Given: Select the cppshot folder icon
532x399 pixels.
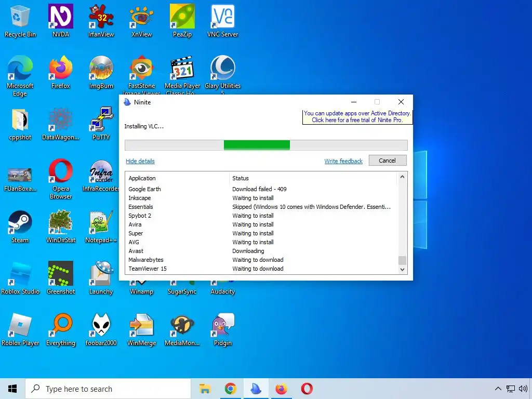Looking at the screenshot, I should (x=20, y=124).
